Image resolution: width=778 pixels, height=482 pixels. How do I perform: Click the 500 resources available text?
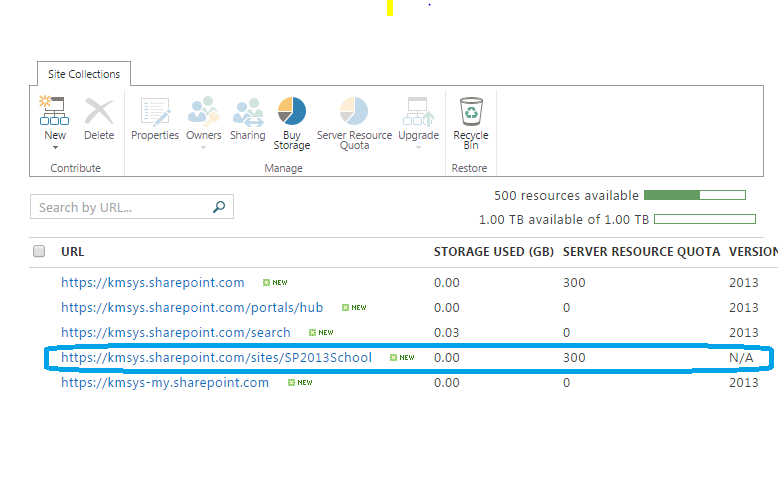tap(566, 196)
